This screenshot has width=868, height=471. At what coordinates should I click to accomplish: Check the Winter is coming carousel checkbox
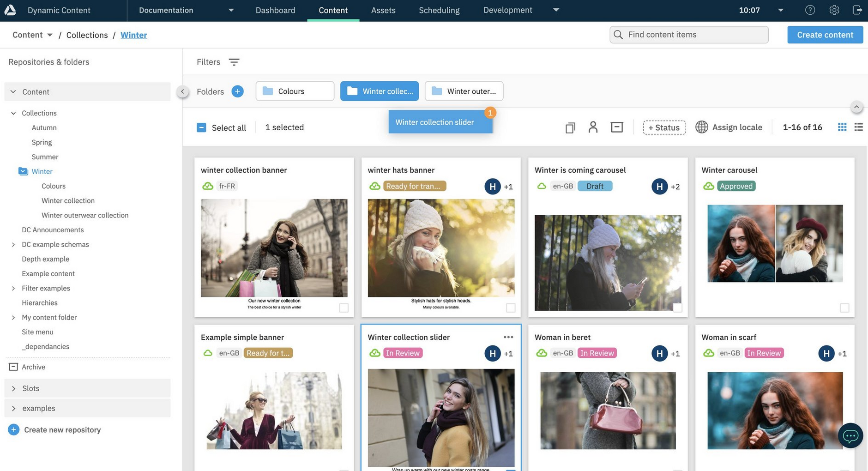click(x=677, y=308)
